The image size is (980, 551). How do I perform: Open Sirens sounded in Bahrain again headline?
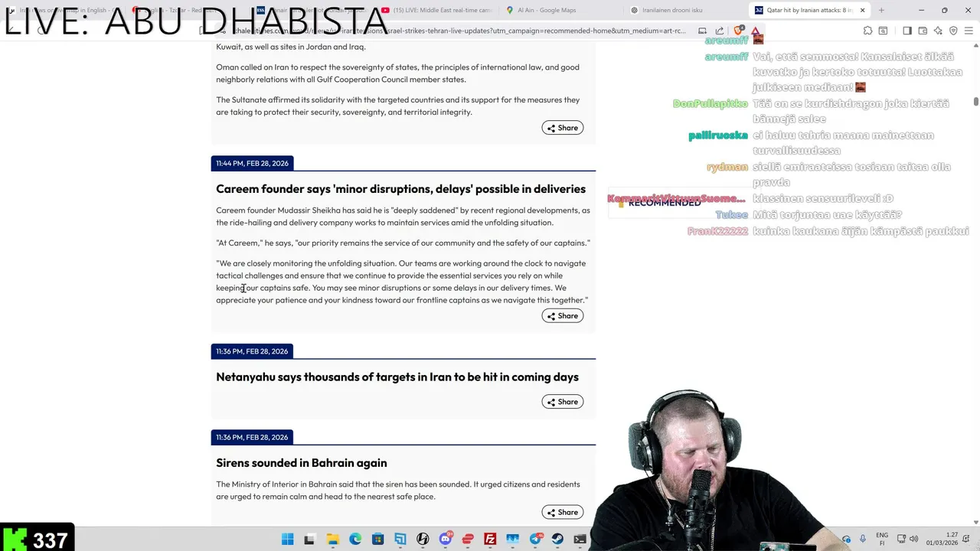302,463
